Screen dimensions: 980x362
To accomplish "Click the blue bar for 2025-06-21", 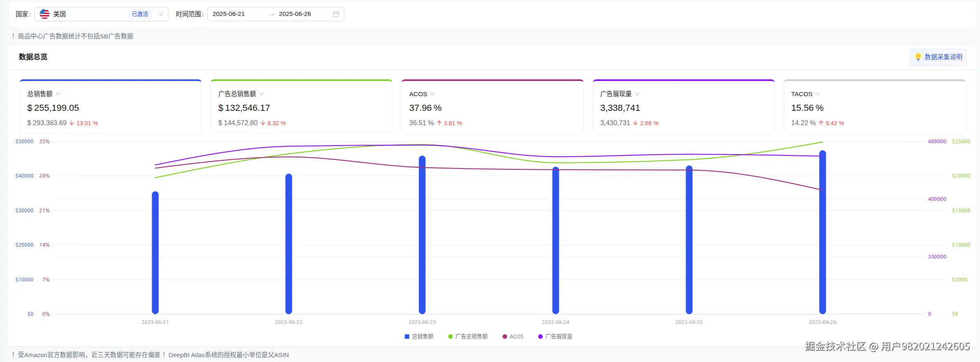I will [155, 253].
